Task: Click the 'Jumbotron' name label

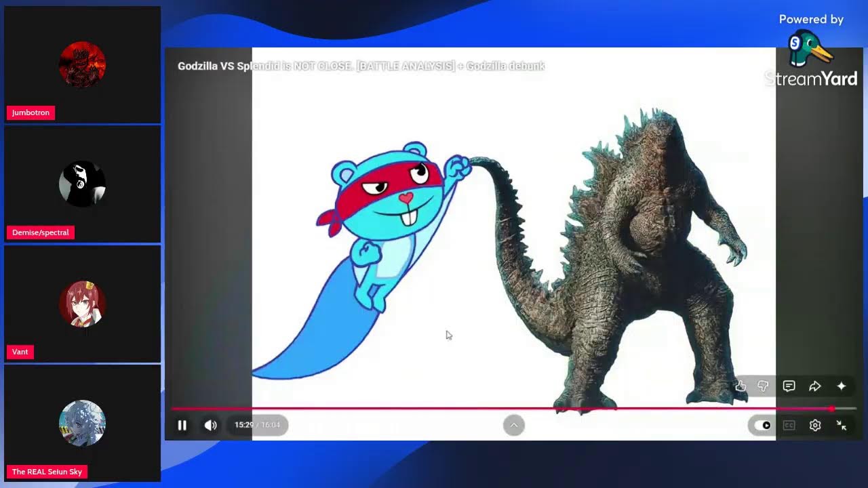Action: click(x=31, y=113)
